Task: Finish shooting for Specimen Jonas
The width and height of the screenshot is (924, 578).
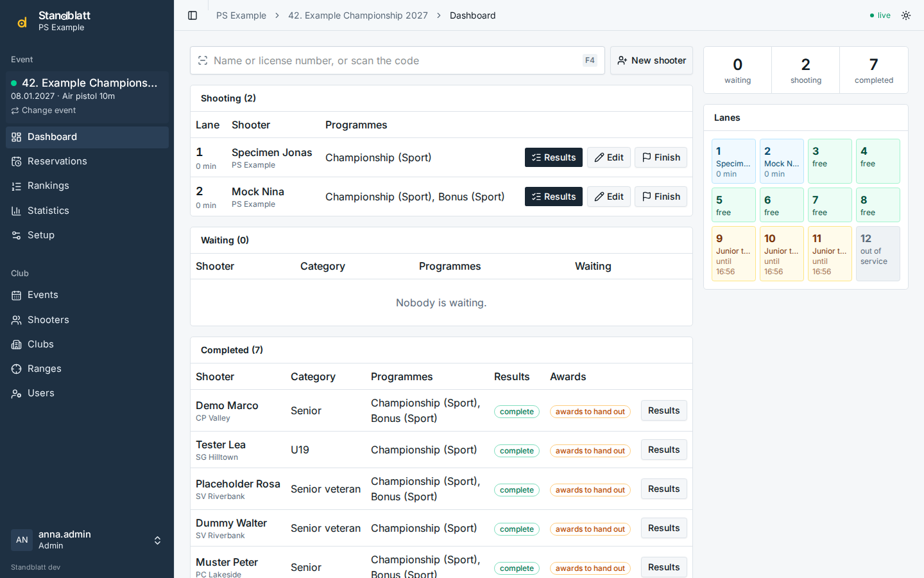Action: coord(661,157)
